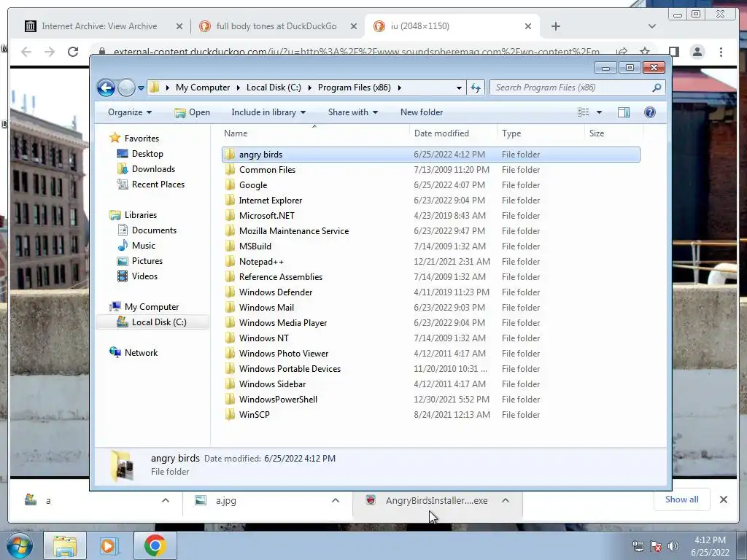The height and width of the screenshot is (560, 747).
Task: Open the view options dropdown arrow
Action: coord(600,112)
